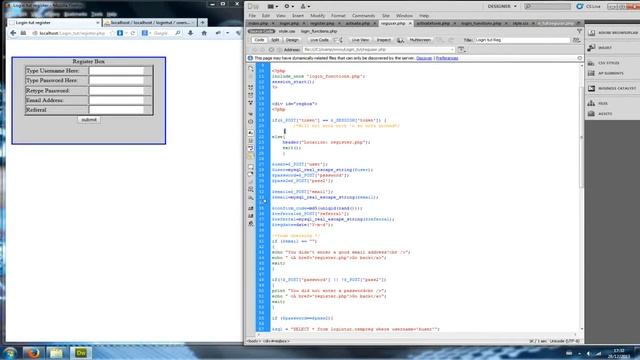Open Dreamweaver Modify menu

318,16
